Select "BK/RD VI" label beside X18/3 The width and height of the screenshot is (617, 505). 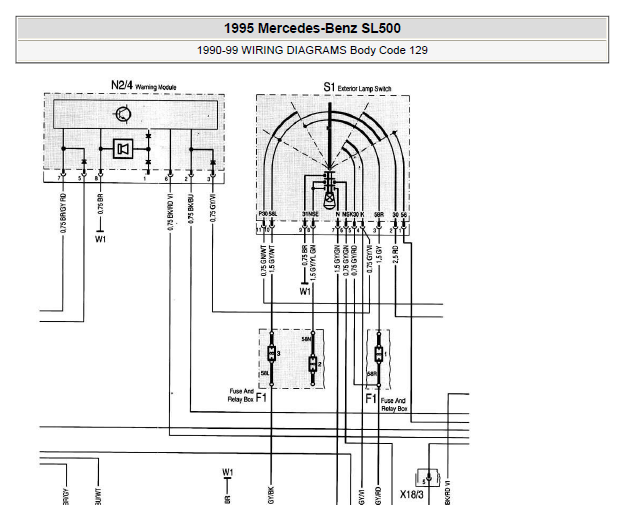(x=447, y=492)
